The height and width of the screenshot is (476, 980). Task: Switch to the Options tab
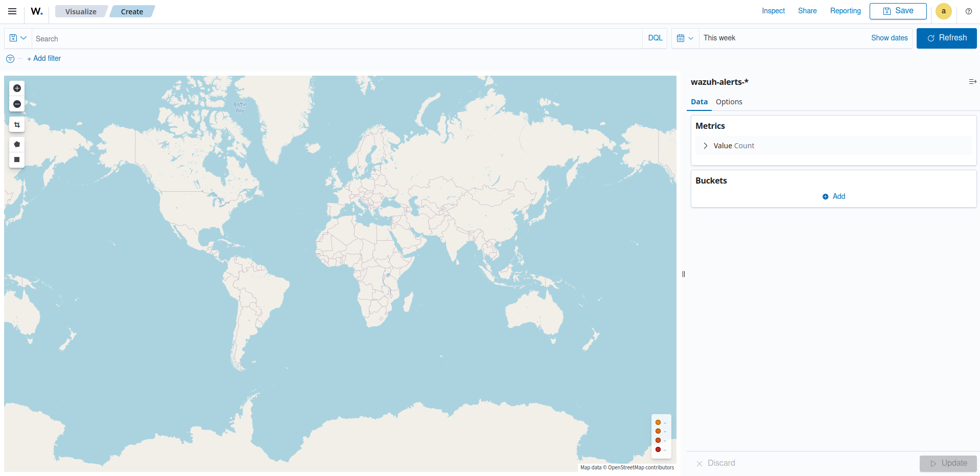[x=729, y=102]
